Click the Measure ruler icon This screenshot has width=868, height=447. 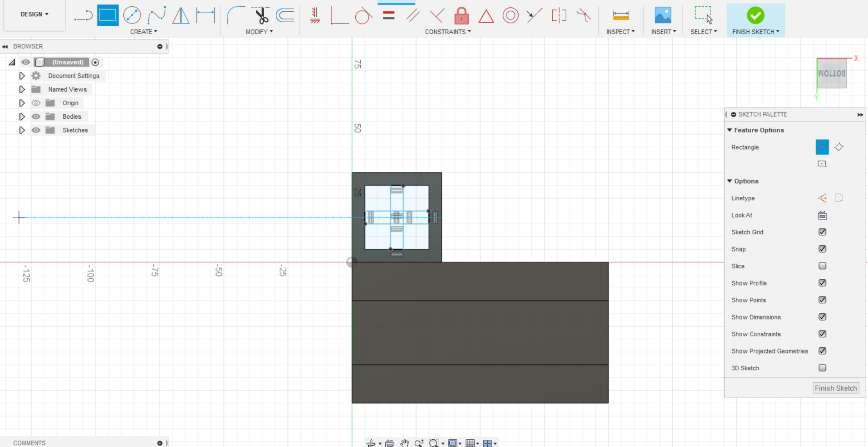tap(621, 15)
